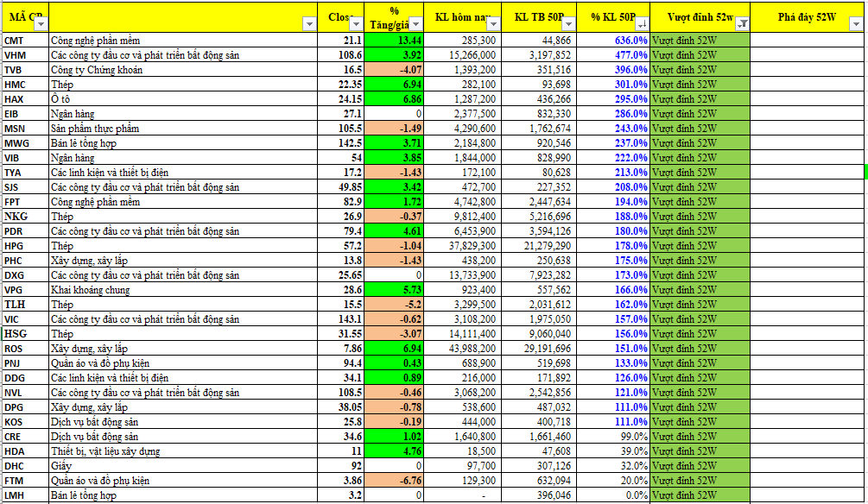Click the active filter icon on Vượt đỉnh 52w

pyautogui.click(x=744, y=25)
